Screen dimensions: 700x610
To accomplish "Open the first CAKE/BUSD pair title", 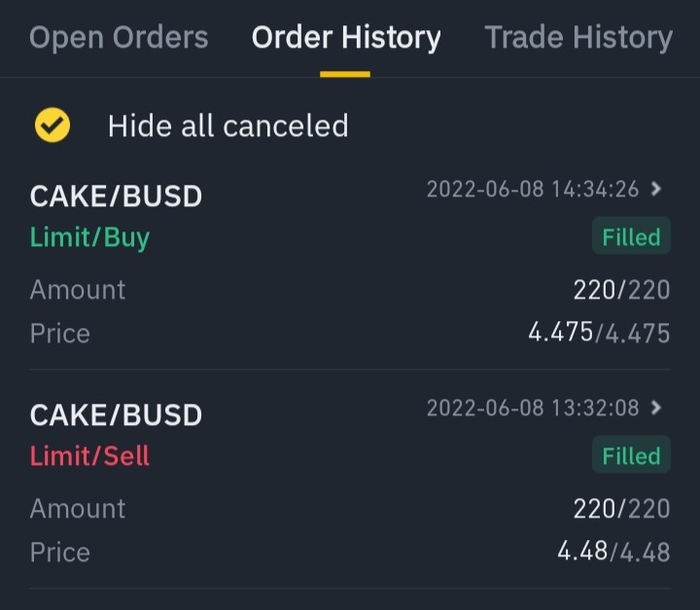I will coord(116,197).
